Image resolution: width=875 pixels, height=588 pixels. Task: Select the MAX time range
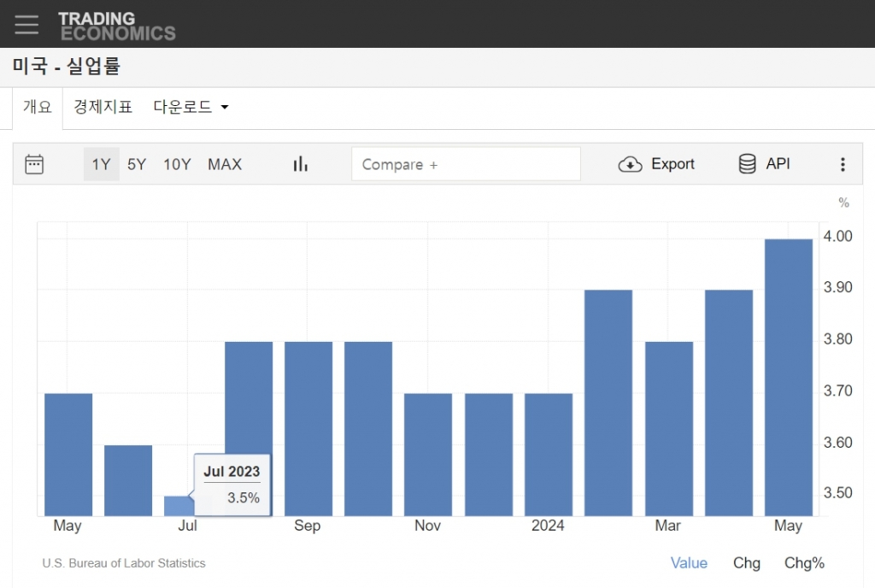pos(225,164)
